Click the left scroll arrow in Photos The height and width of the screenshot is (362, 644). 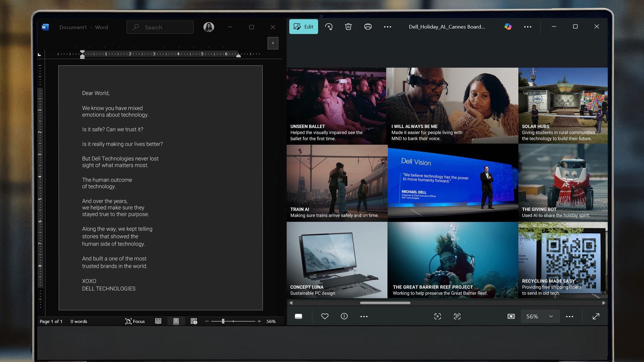click(291, 303)
